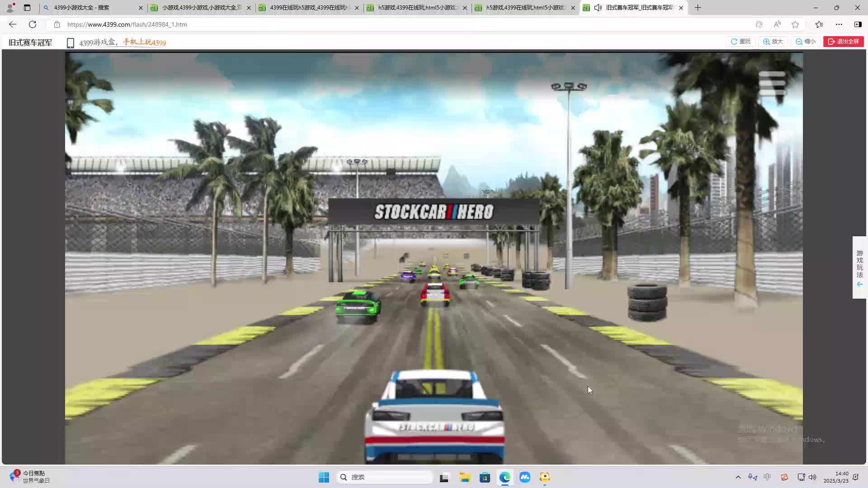Show hidden system tray icons
868x488 pixels.
pyautogui.click(x=738, y=477)
